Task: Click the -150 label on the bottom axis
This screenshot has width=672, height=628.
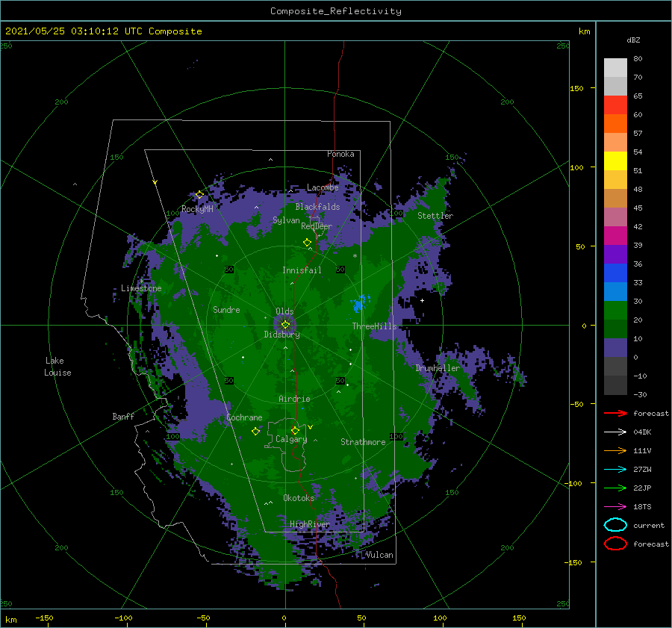Action: [44, 618]
